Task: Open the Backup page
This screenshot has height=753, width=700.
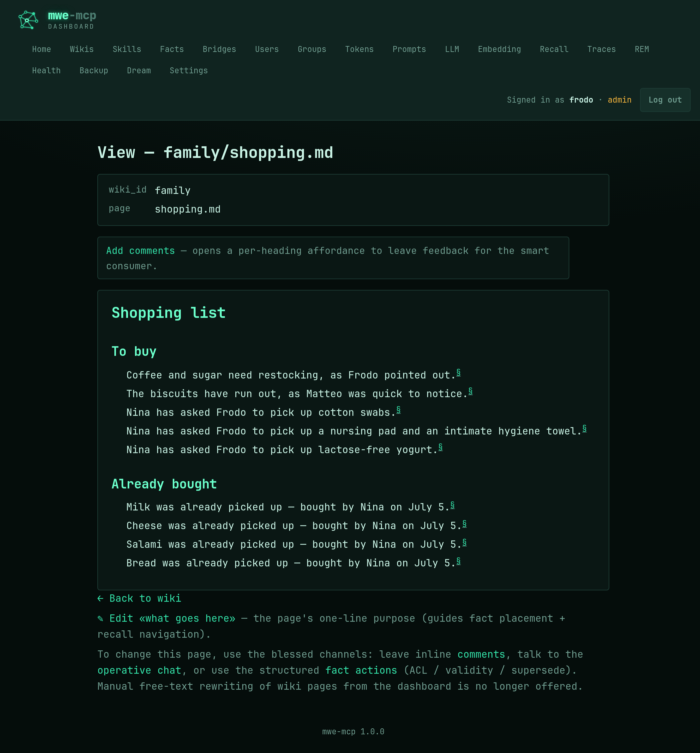Action: click(94, 70)
